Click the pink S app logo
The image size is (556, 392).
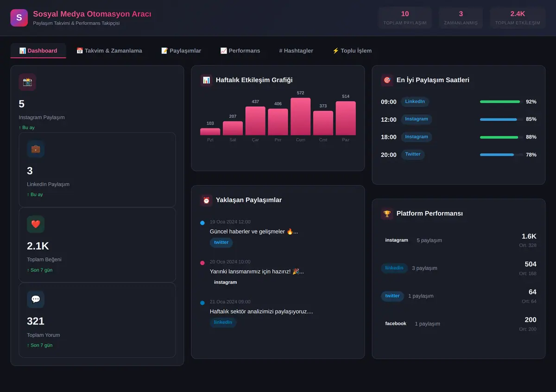[x=19, y=18]
